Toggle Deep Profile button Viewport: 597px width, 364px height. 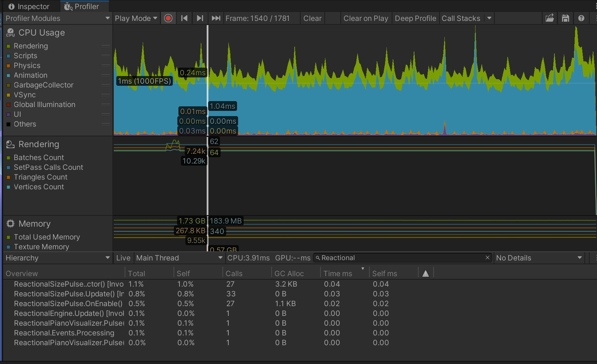pos(415,18)
